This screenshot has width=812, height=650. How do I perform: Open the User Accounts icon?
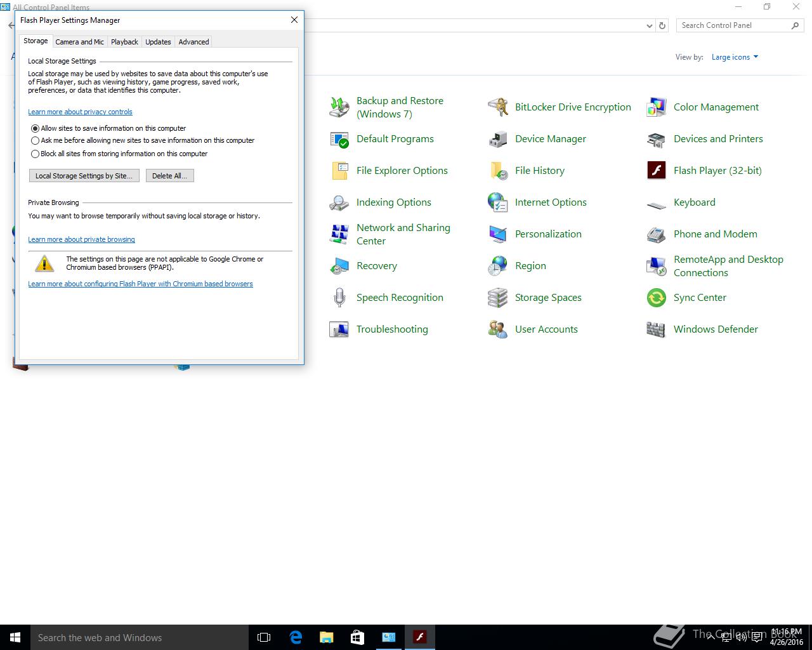[x=498, y=329]
